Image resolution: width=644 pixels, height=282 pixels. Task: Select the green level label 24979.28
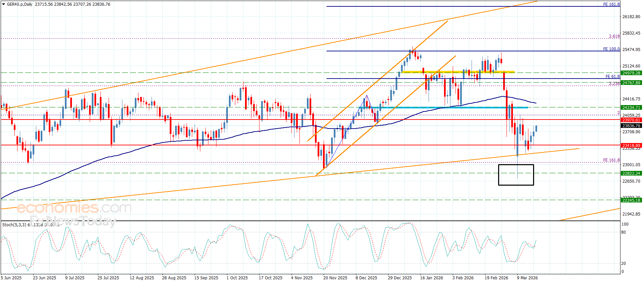631,73
